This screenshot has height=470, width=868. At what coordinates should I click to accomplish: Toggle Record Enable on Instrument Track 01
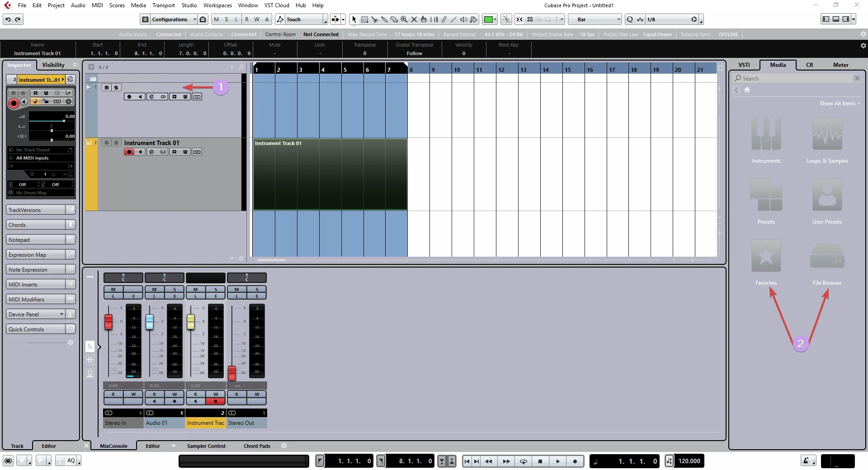click(x=129, y=152)
